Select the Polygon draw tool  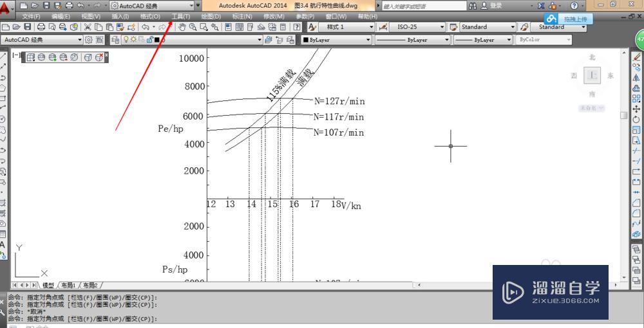point(3,87)
